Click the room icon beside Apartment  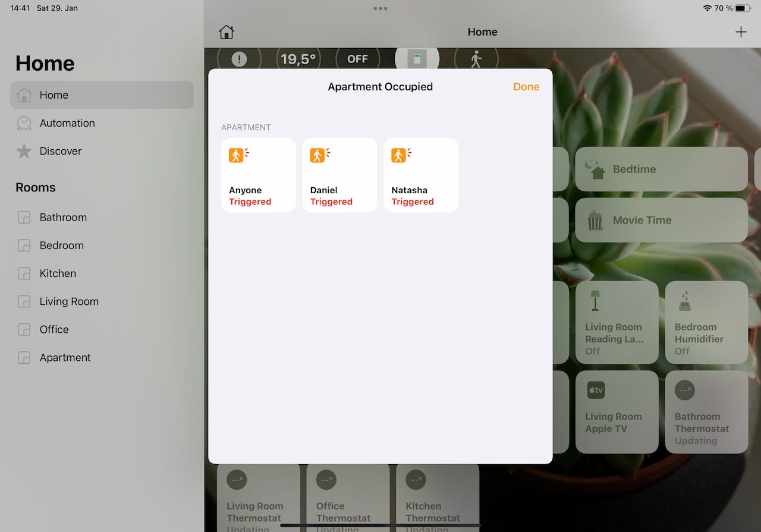(24, 357)
